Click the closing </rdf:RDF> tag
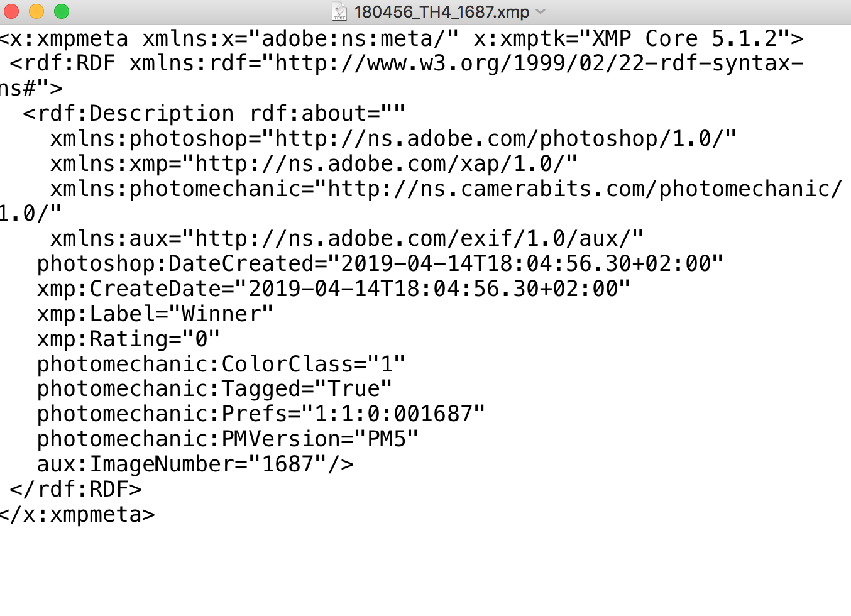851x616 pixels. click(75, 490)
